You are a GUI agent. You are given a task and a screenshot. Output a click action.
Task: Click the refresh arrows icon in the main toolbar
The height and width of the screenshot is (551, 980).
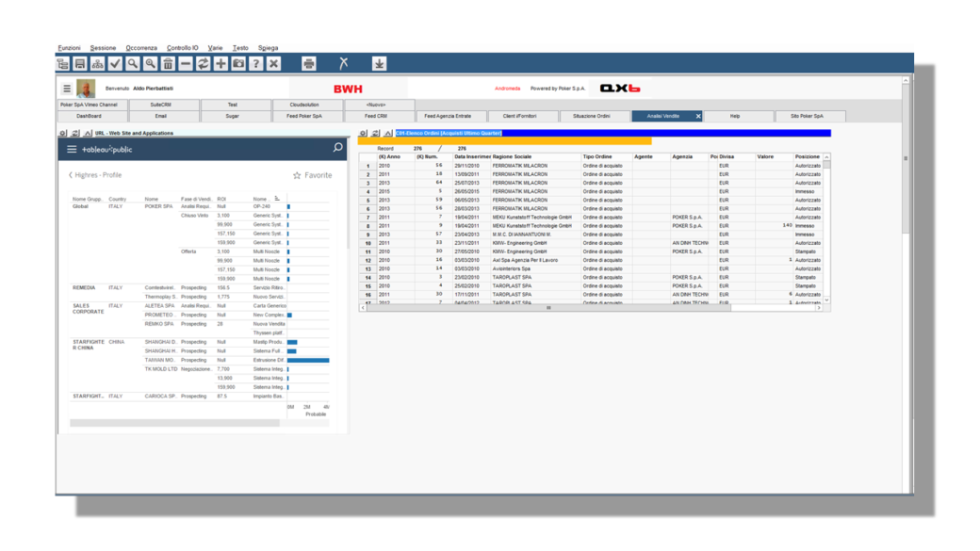(x=204, y=64)
